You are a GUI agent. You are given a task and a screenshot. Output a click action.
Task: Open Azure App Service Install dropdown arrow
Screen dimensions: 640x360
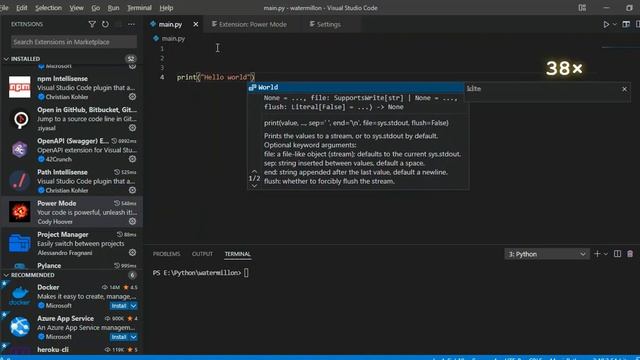click(133, 337)
